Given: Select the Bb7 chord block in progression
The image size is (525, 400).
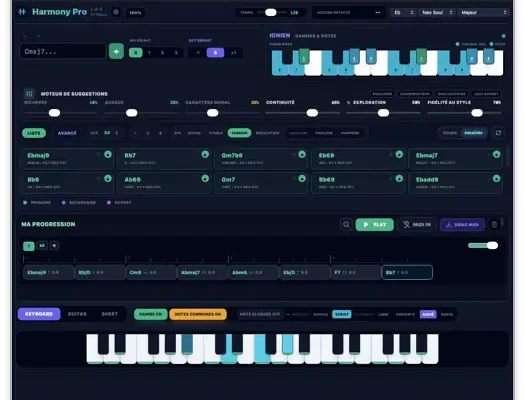Looking at the screenshot, I should (x=407, y=272).
